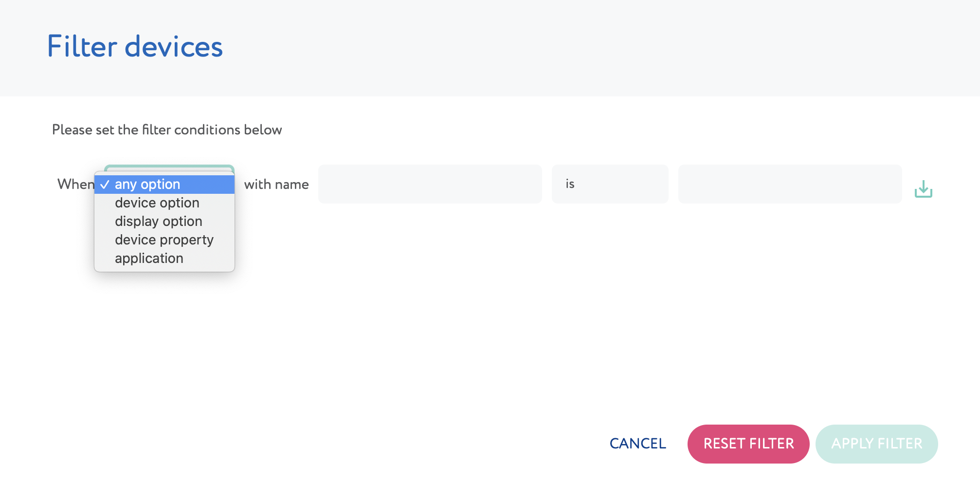Focus the value field after 'is'
980x484 pixels.
click(x=790, y=184)
